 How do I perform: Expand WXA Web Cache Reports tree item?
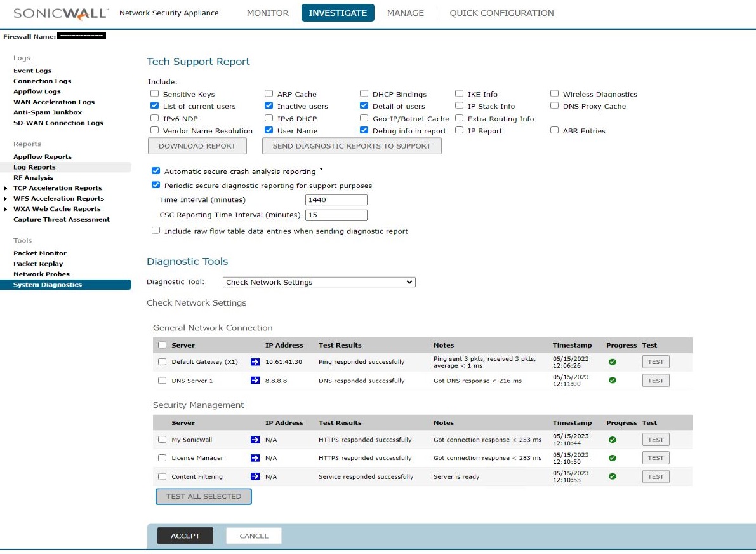pos(6,209)
